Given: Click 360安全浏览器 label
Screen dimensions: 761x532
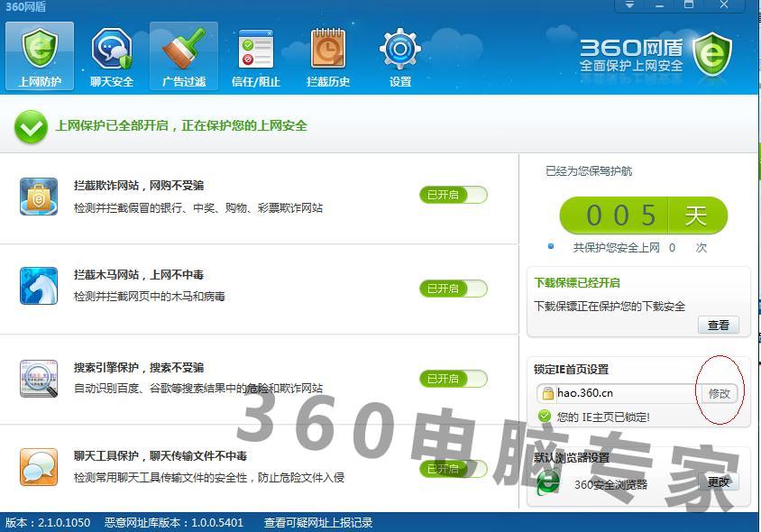Looking at the screenshot, I should (610, 484).
